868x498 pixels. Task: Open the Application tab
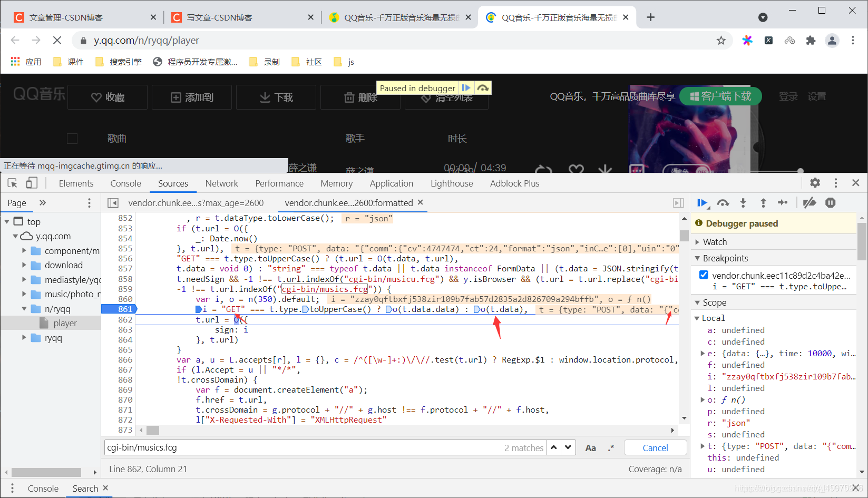tap(392, 183)
